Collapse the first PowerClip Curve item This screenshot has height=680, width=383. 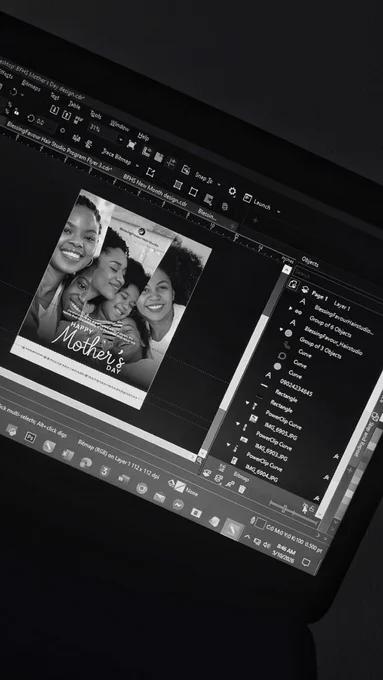[248, 402]
